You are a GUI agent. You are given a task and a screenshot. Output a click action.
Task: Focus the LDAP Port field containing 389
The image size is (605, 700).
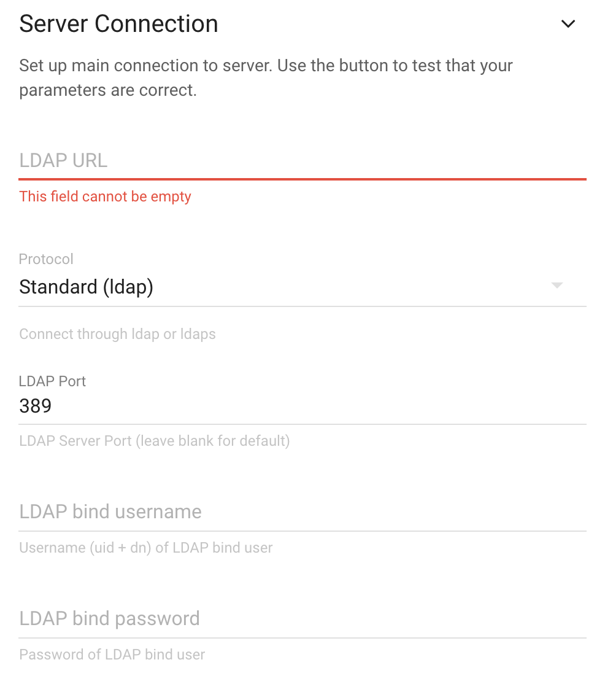(302, 406)
